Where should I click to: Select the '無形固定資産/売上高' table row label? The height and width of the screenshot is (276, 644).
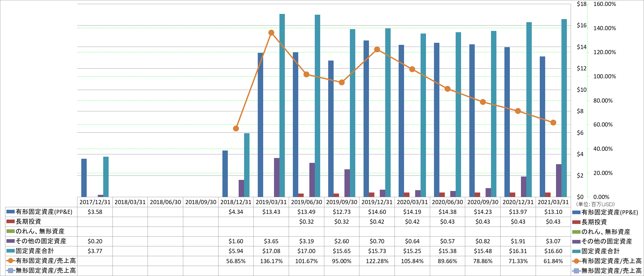tap(46, 271)
